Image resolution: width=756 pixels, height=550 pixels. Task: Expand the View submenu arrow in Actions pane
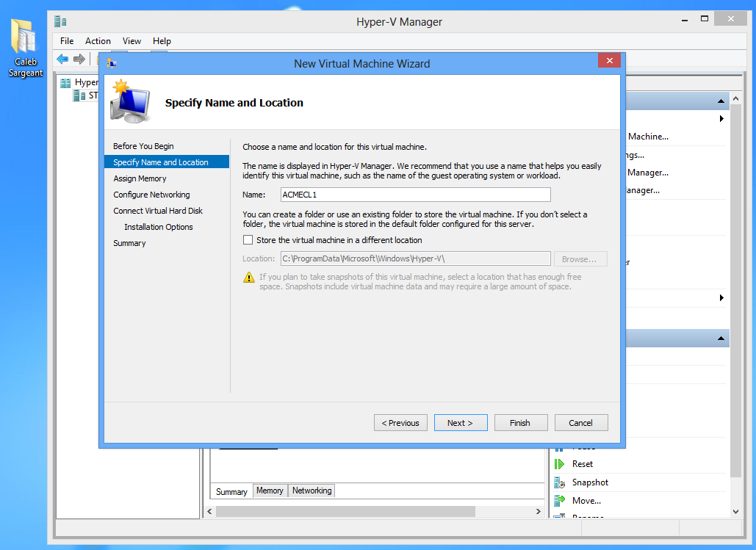[721, 298]
